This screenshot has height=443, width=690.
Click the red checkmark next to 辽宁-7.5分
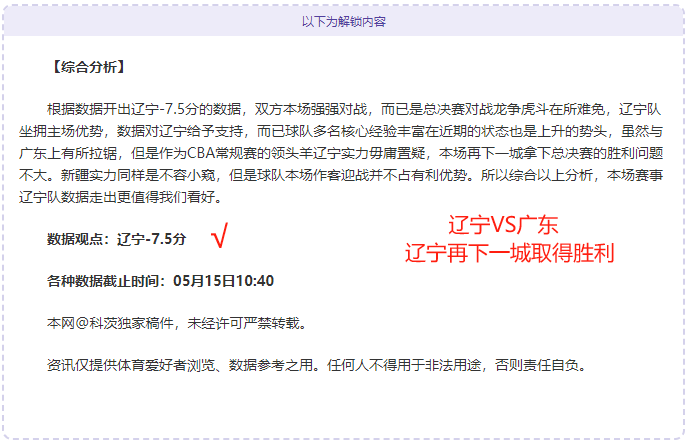point(219,235)
